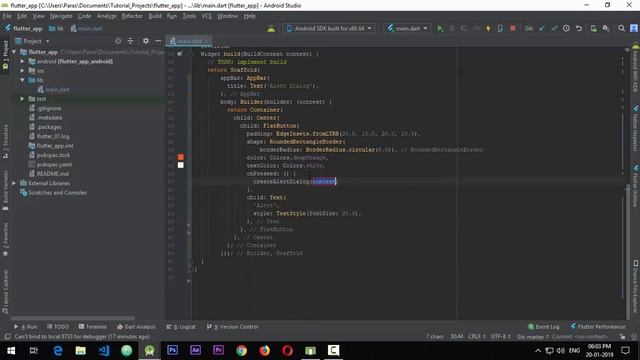
Task: Click the Android build icon in toolbar
Action: point(271,28)
